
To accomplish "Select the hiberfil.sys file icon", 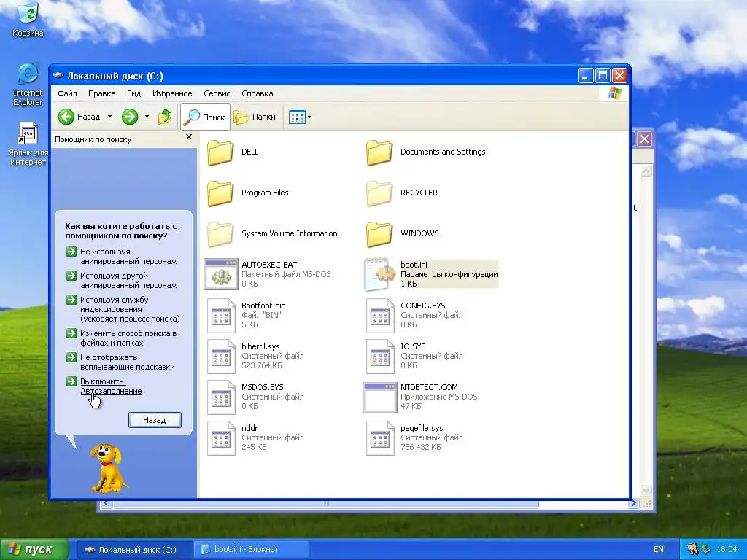I will click(x=221, y=356).
